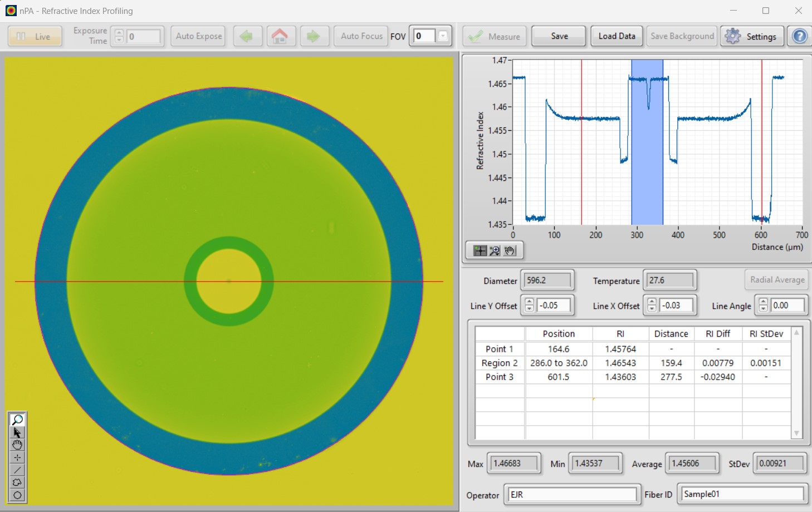Click the Exposure Time stepper arrows
812x512 pixels.
(x=119, y=37)
